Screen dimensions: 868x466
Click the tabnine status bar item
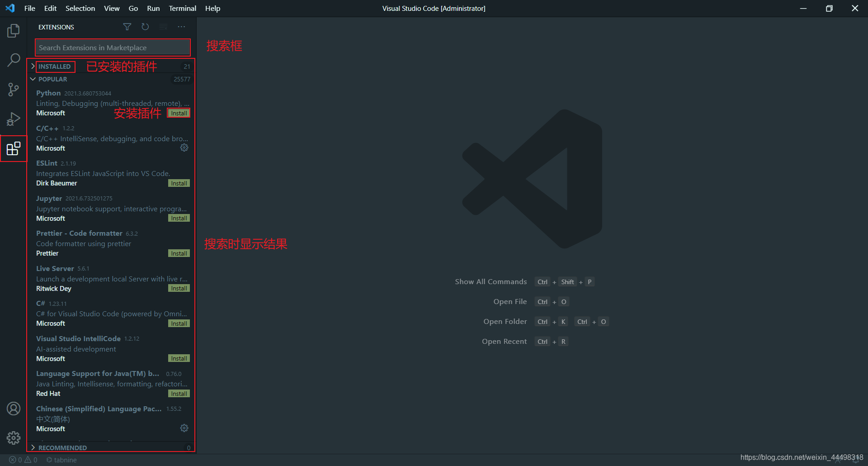(61, 460)
